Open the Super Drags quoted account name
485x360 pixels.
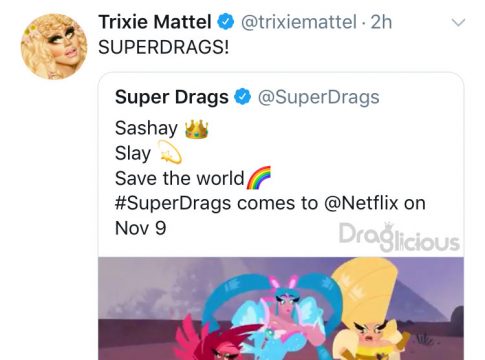(172, 97)
